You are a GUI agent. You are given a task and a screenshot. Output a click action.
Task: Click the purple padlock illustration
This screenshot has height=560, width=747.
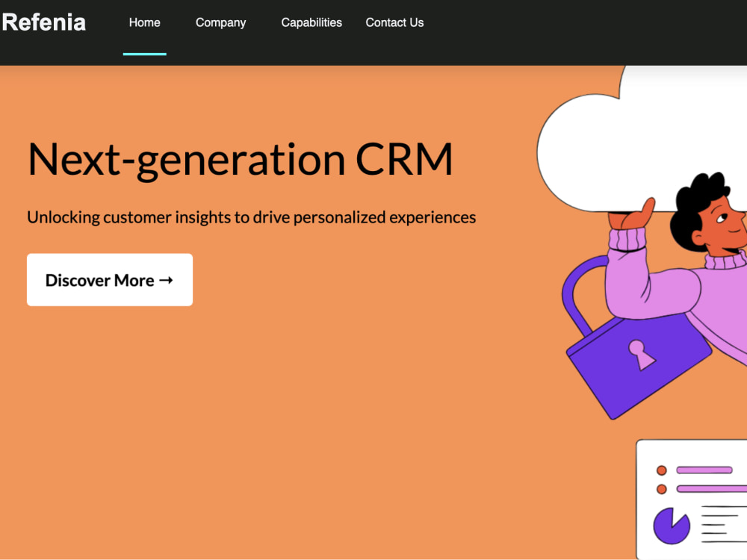[x=636, y=339]
